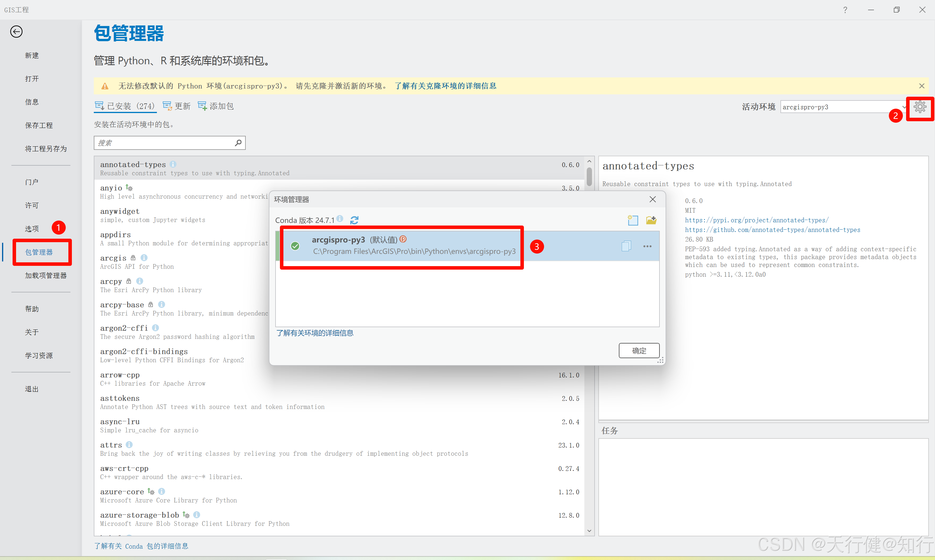Open the annotated-types PyPI link
This screenshot has width=935, height=560.
(756, 220)
